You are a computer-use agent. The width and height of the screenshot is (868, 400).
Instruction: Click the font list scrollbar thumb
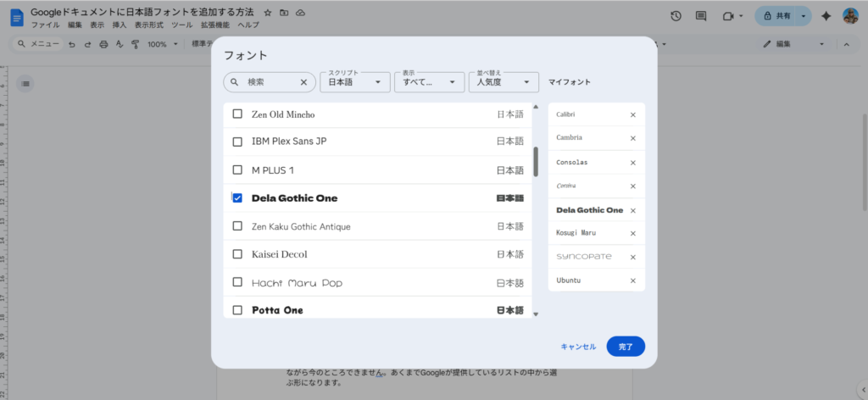coord(536,161)
